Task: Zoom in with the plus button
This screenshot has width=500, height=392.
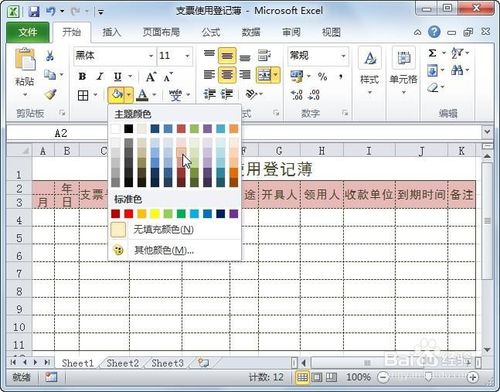Action: point(473,377)
